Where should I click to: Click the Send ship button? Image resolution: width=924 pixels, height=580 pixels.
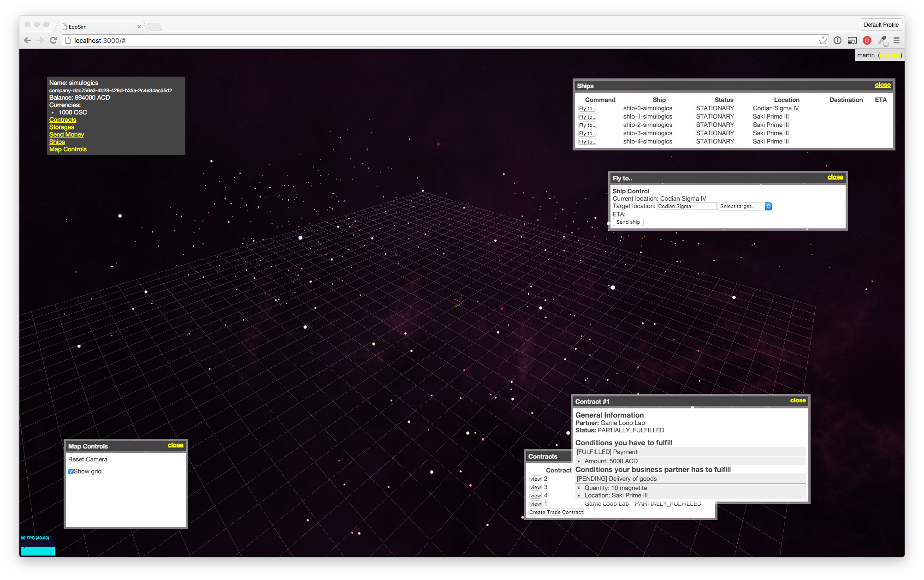click(628, 222)
